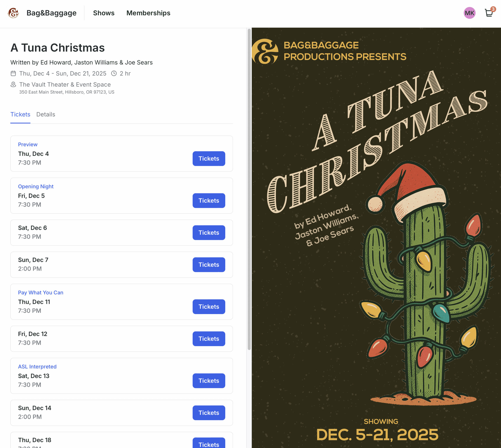501x448 pixels.
Task: Switch to the Details tab
Action: [x=46, y=114]
